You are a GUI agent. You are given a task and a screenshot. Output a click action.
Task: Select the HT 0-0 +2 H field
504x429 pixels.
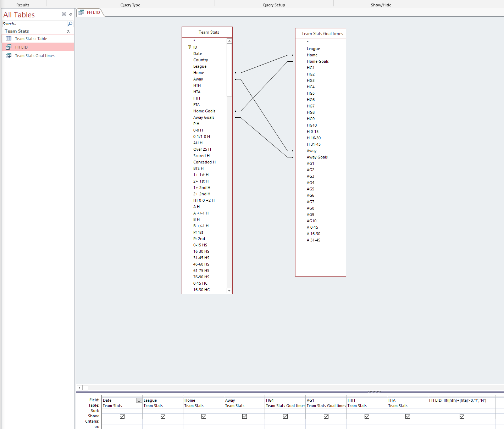[x=204, y=200]
